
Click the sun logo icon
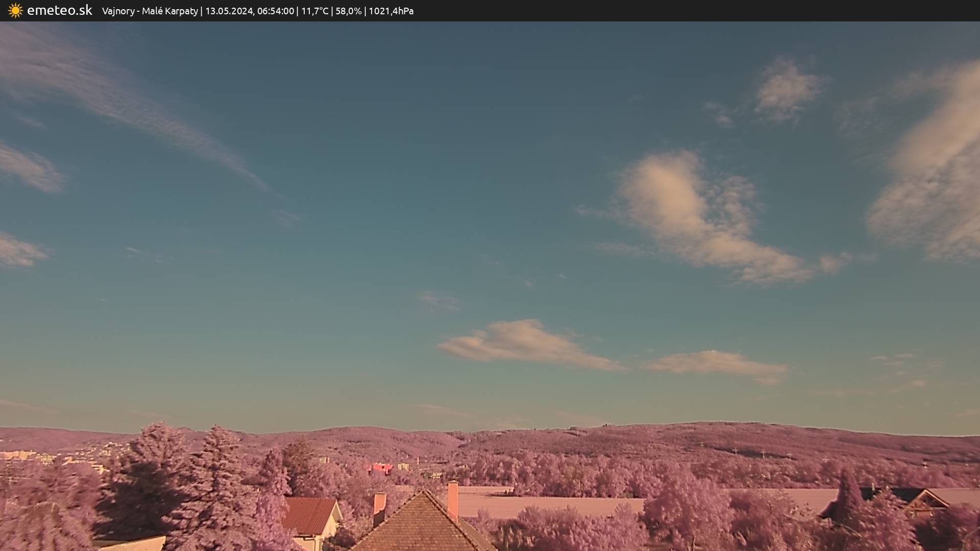(15, 11)
